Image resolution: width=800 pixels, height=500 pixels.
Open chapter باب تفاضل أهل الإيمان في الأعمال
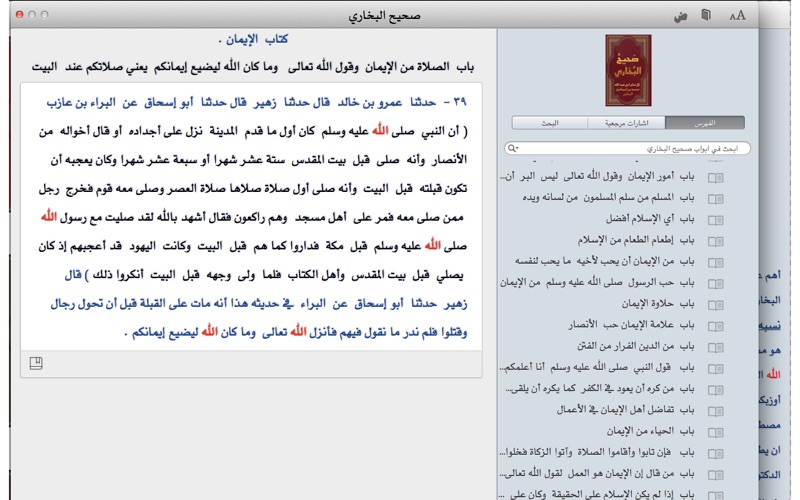626,410
